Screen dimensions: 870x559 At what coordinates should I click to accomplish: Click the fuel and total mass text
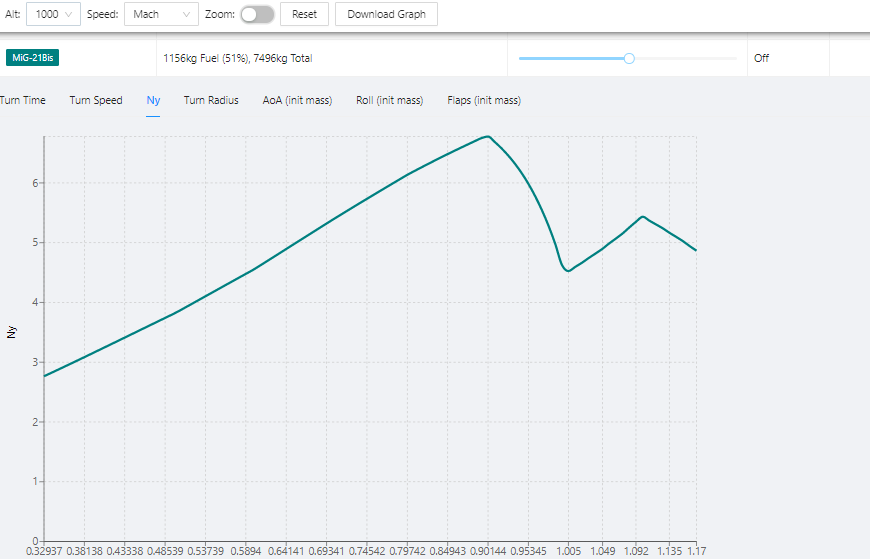(x=237, y=58)
